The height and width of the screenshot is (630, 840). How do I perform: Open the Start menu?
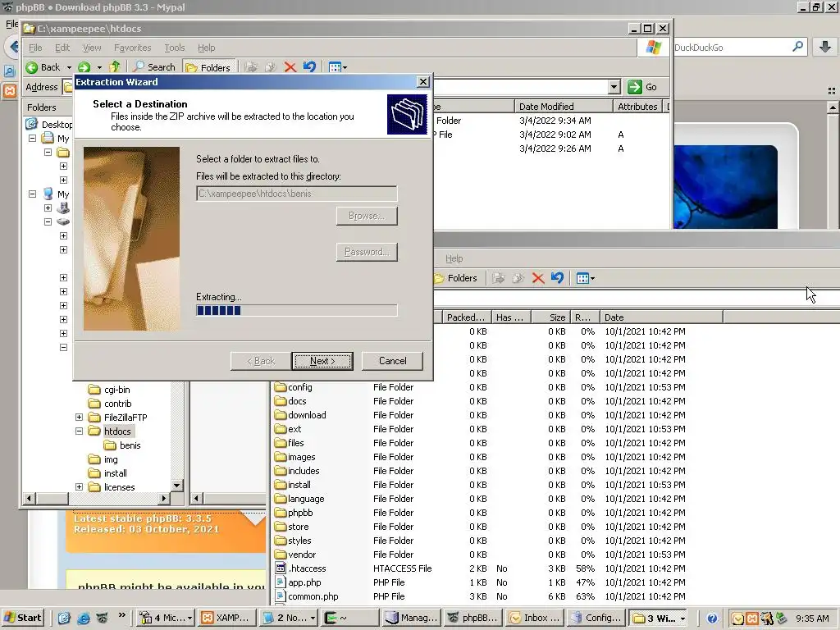coord(22,618)
